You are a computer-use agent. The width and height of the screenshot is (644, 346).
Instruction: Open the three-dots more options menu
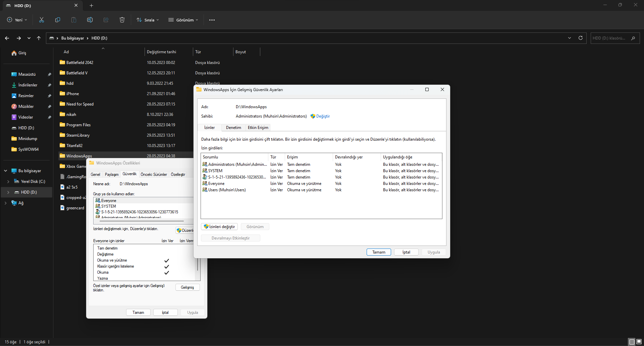point(212,20)
